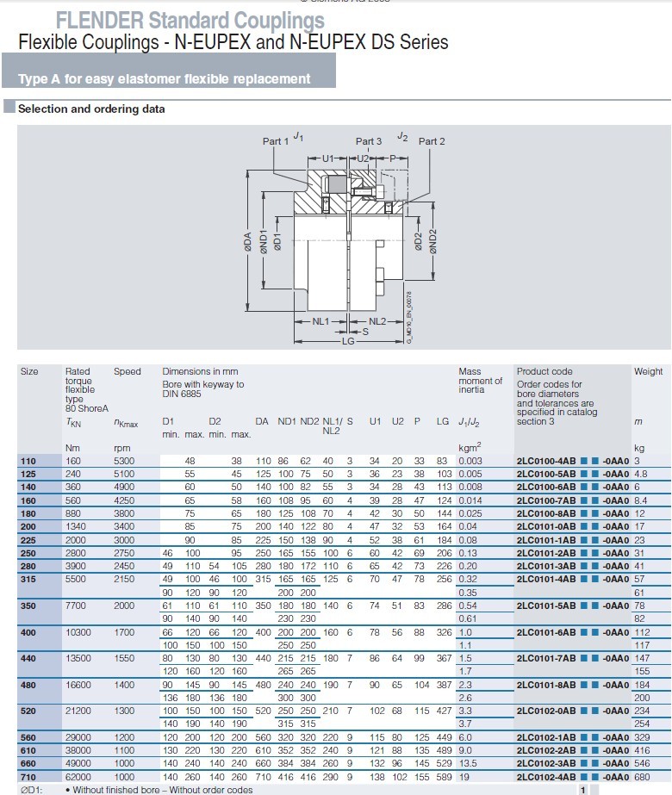Screen dimensions: 672x795
Task: Click product code '2LC0101-2AB'
Action: (x=546, y=553)
